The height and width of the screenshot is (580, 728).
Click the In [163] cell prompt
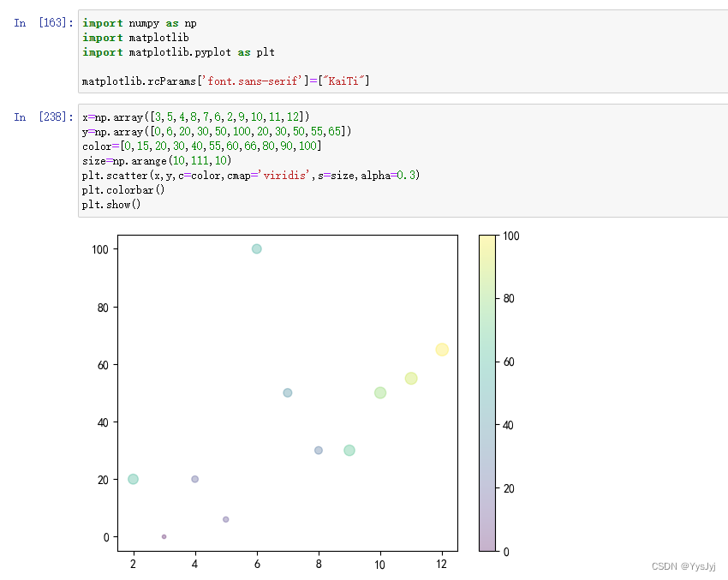pos(44,23)
